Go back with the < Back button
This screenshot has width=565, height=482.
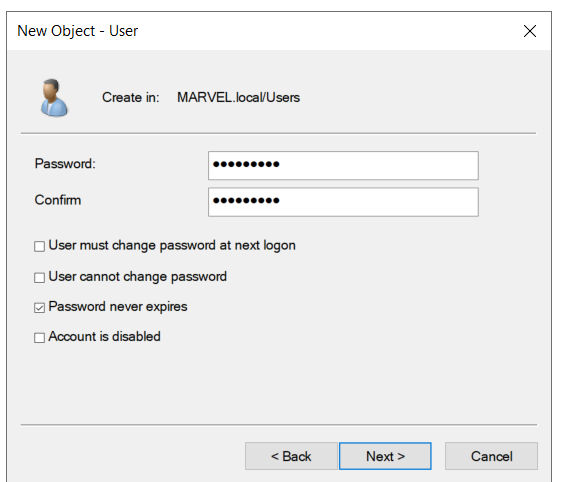(x=291, y=456)
